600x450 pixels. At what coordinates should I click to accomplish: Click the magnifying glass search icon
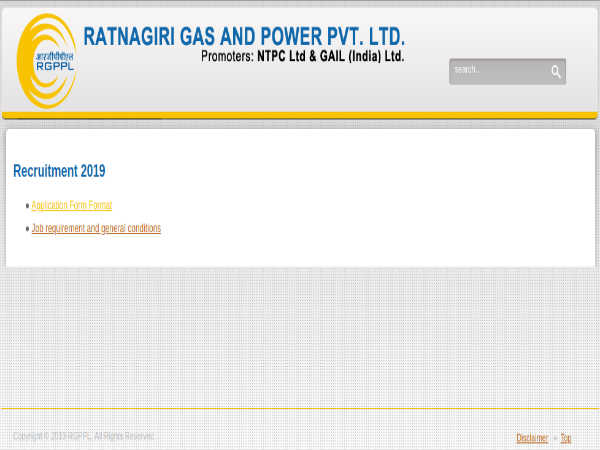click(x=556, y=72)
